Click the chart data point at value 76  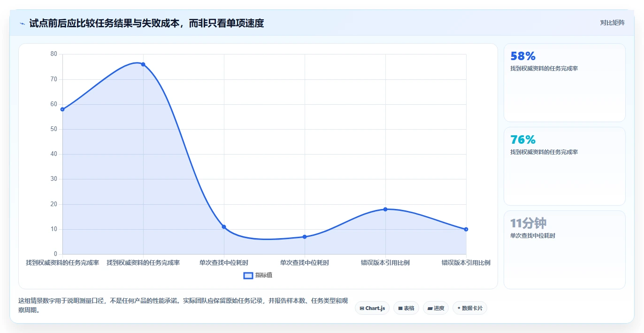click(143, 64)
